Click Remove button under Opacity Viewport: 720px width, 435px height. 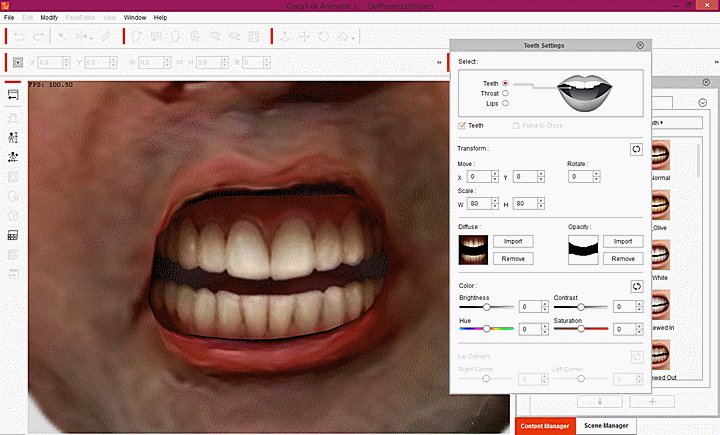click(623, 259)
